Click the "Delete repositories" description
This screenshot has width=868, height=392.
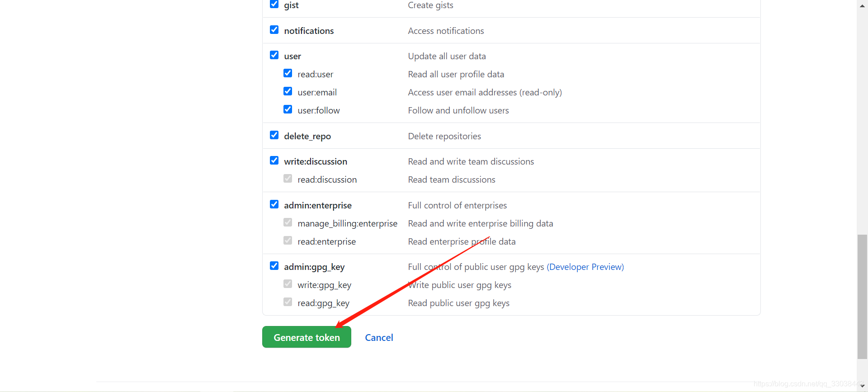(444, 136)
